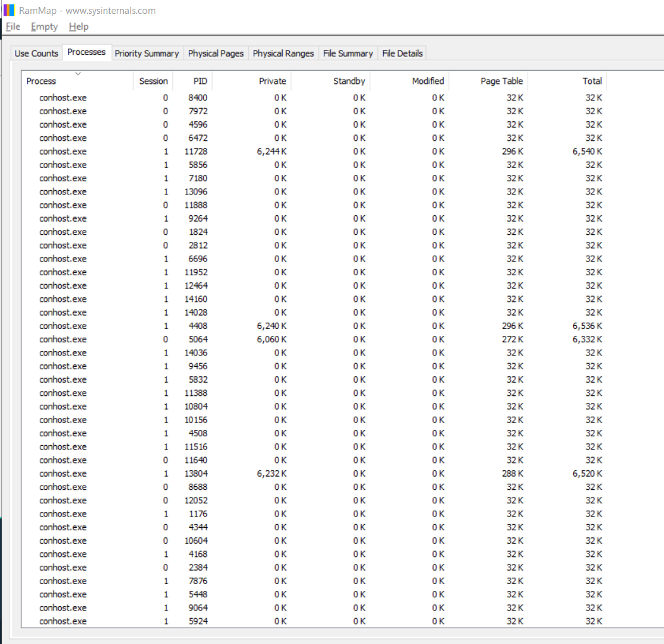Sort by the Standby column header
The width and height of the screenshot is (664, 644).
point(330,81)
